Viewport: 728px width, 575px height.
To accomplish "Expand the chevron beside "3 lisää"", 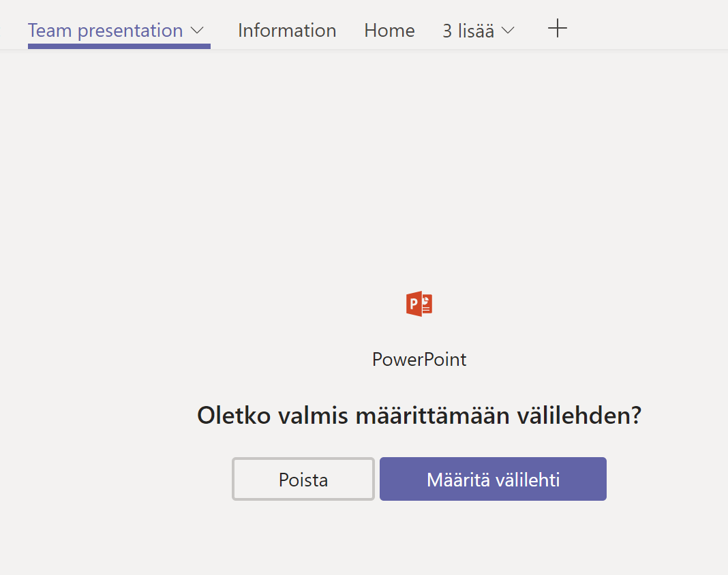I will pos(508,31).
